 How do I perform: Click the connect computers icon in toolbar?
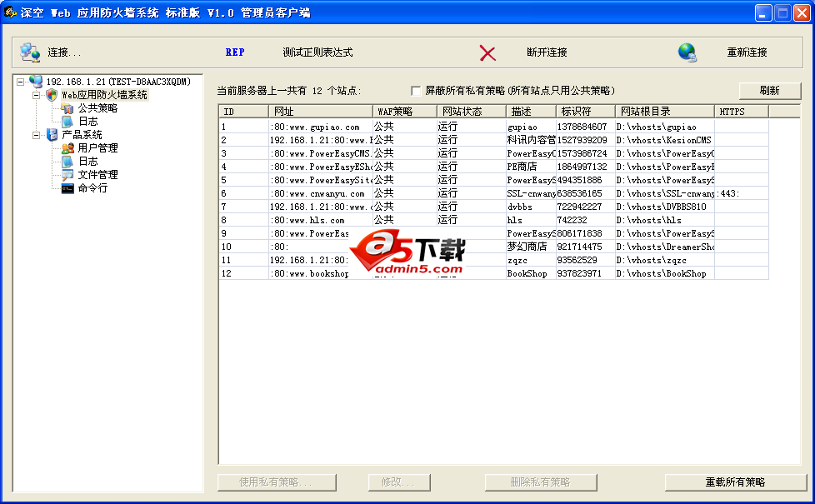click(30, 52)
